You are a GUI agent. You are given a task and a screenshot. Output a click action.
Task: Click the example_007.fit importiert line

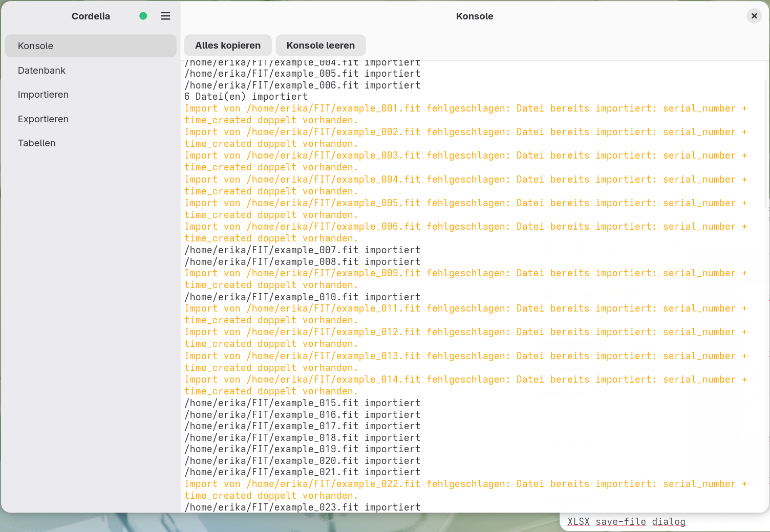pos(303,250)
